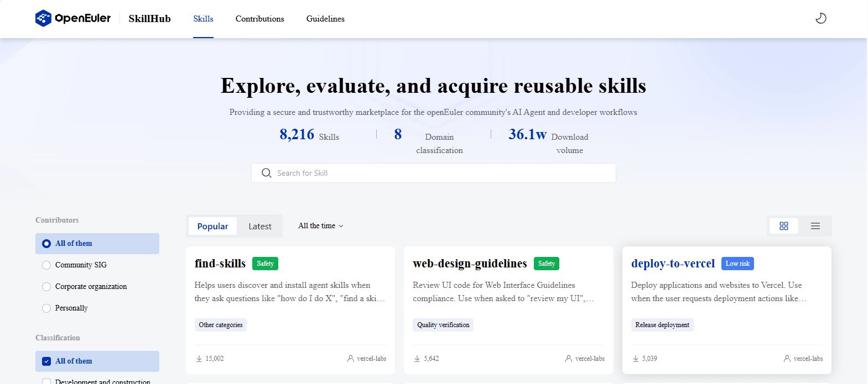Switch to grid view layout
The width and height of the screenshot is (868, 384).
coord(784,226)
